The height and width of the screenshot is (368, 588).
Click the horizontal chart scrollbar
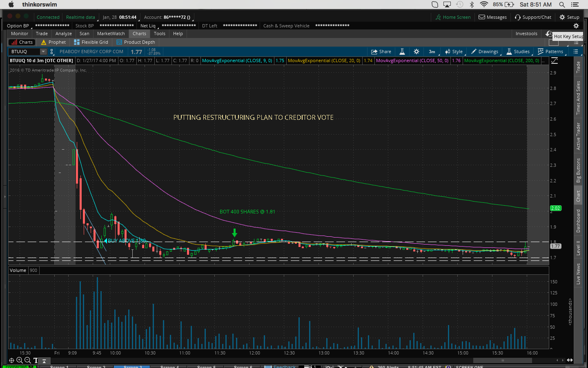(x=502, y=360)
